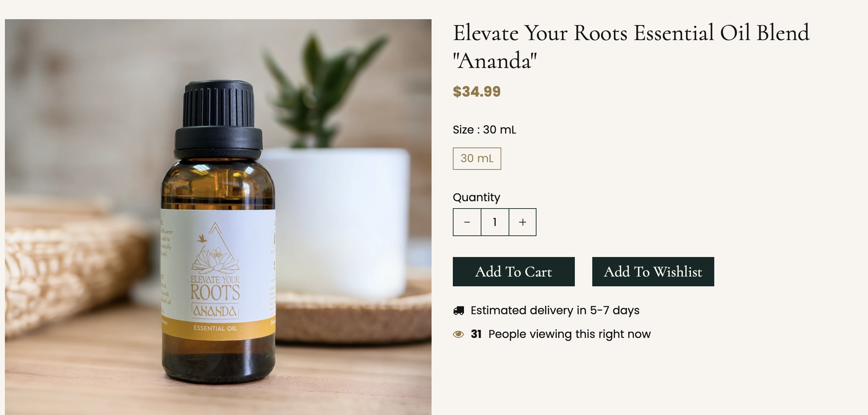Click the quantity input field
The height and width of the screenshot is (415, 868).
point(495,222)
